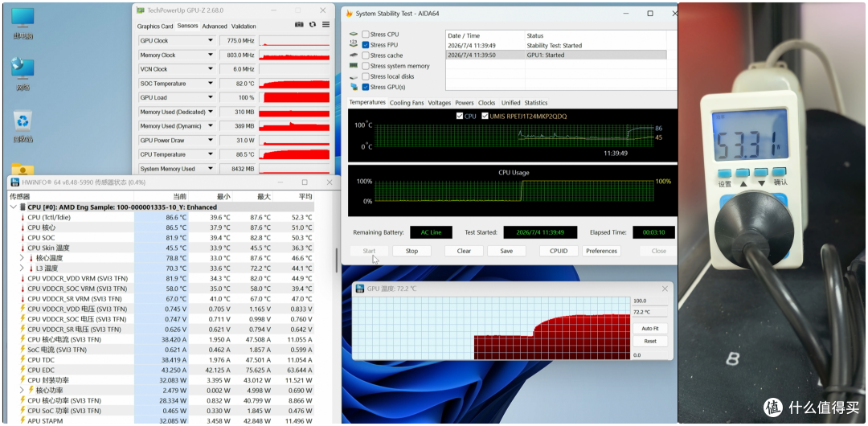Expand the L3 温度 tree node

pyautogui.click(x=22, y=268)
